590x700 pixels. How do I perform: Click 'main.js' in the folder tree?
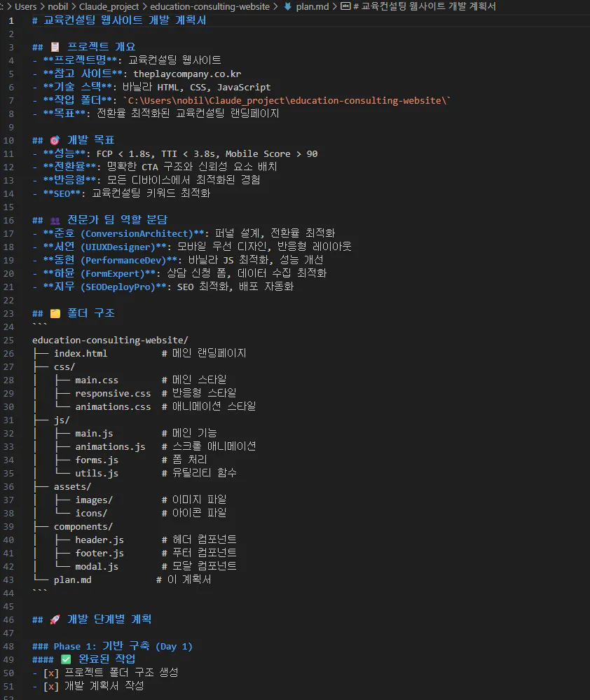[94, 434]
